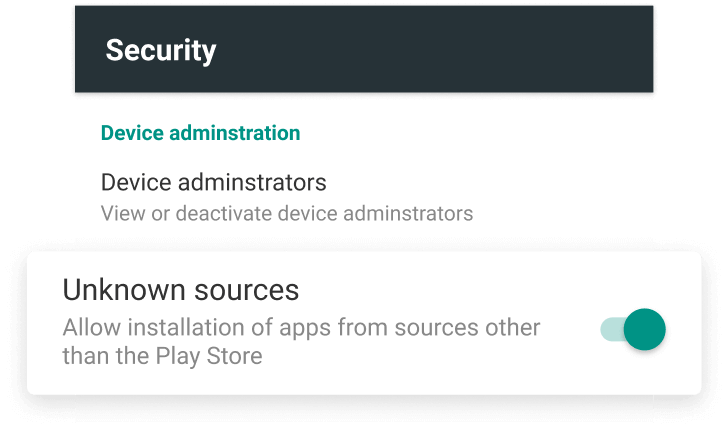Click "View or deactivate device adminstrators" subtitle

tap(287, 213)
